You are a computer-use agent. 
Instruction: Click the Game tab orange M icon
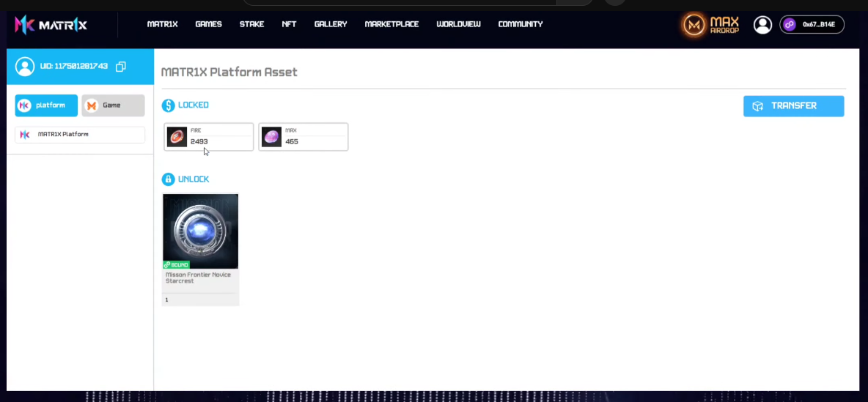92,105
